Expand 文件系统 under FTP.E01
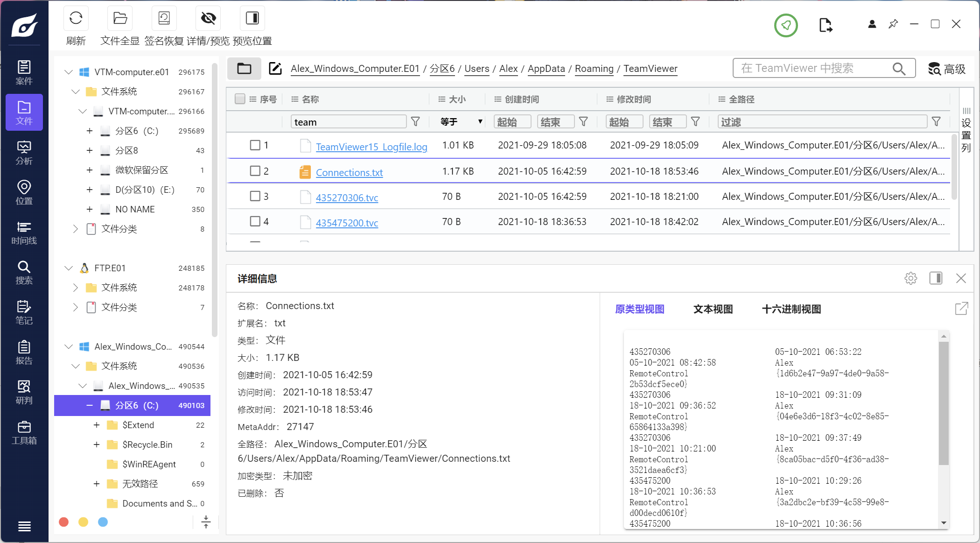Viewport: 980px width, 543px height. point(76,288)
